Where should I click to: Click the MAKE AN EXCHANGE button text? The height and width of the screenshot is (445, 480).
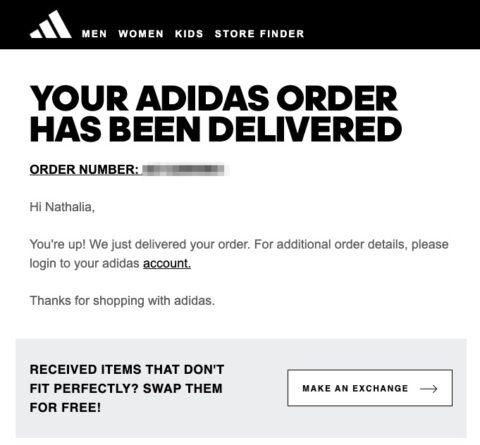point(355,388)
